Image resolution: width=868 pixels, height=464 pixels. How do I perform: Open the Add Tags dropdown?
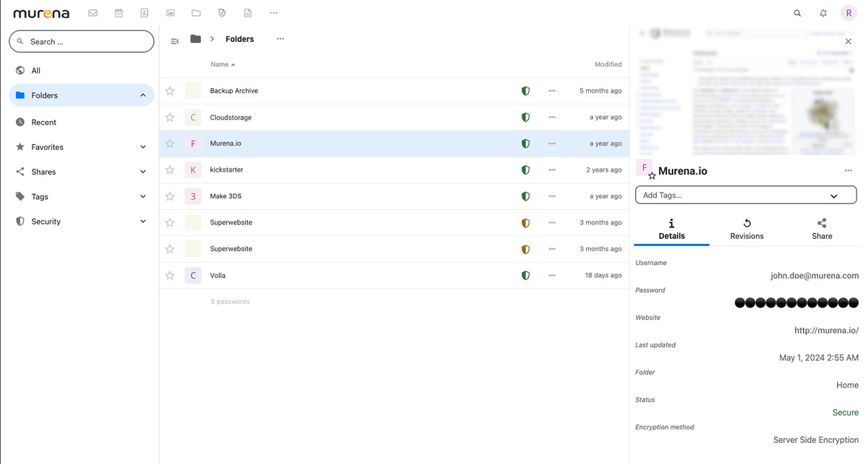(x=745, y=195)
